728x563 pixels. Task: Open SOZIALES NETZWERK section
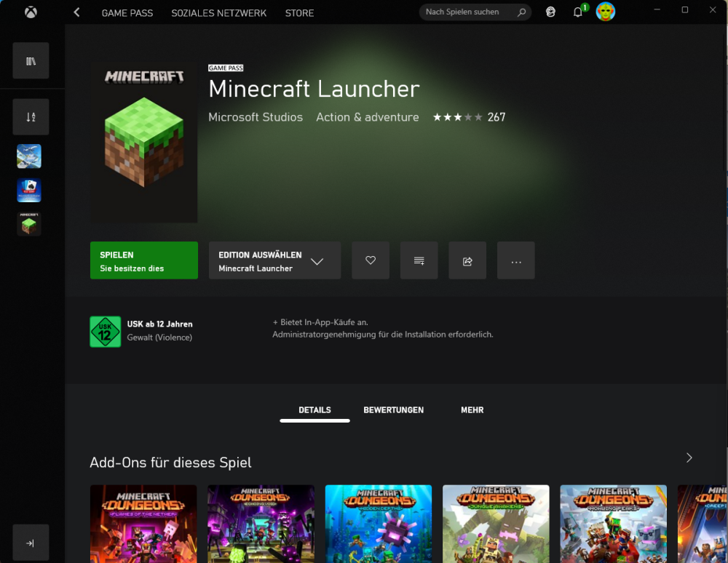point(218,13)
